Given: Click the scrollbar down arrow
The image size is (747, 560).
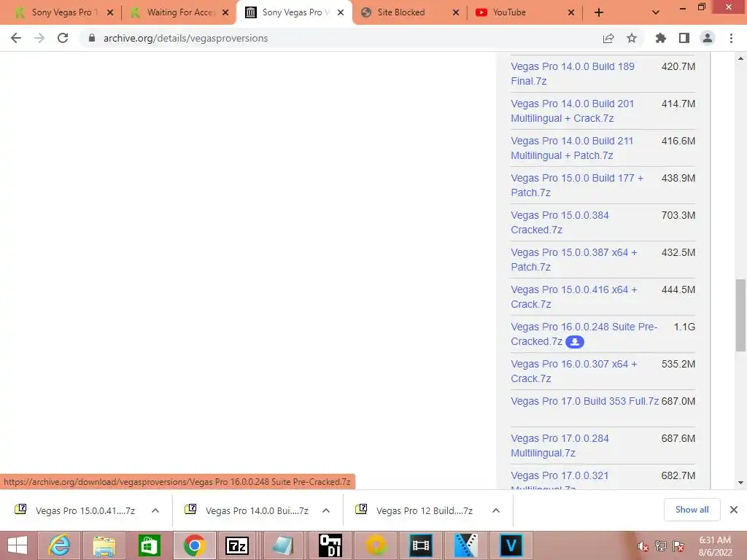Looking at the screenshot, I should click(740, 483).
